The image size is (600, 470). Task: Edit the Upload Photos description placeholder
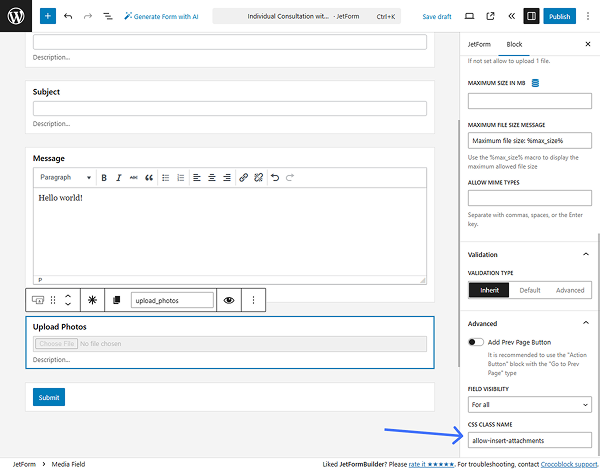coord(51,360)
